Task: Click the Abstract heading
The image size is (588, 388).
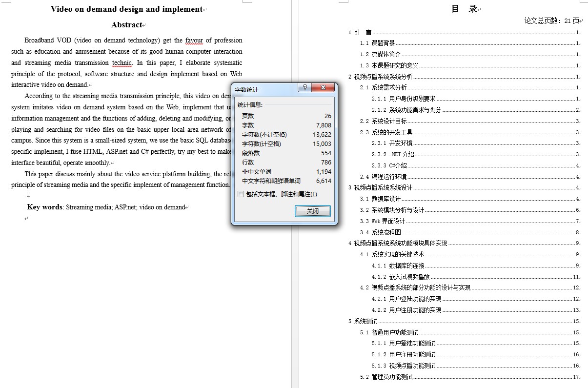Action: [x=126, y=25]
